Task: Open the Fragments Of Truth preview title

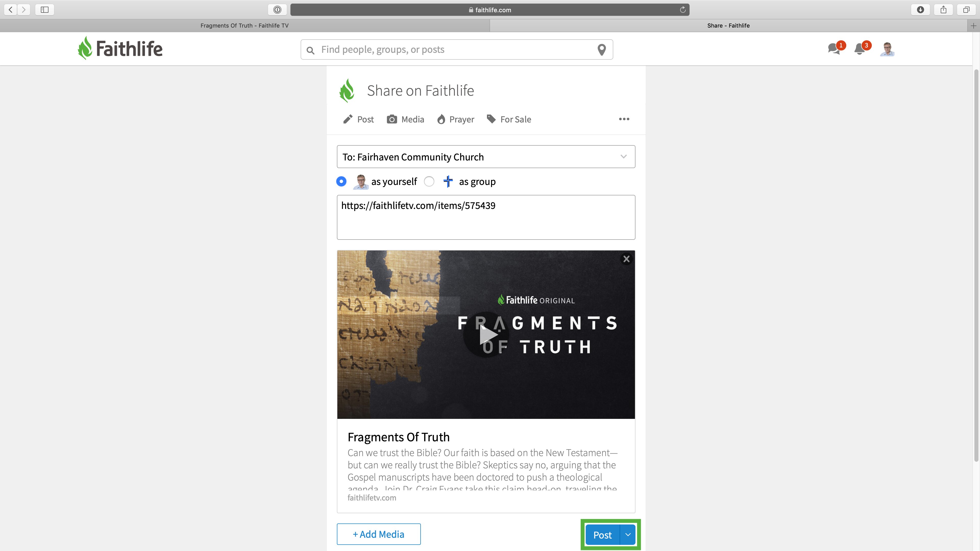Action: coord(398,437)
